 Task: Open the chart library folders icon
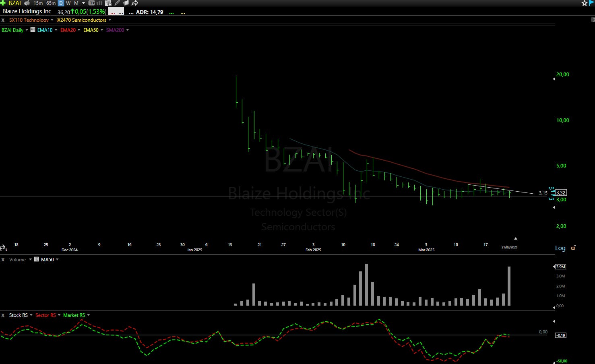(126, 3)
